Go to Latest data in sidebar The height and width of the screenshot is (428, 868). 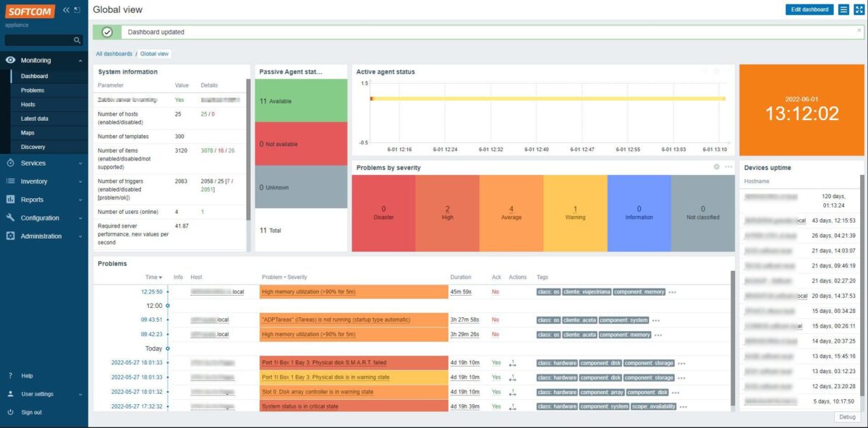tap(35, 119)
